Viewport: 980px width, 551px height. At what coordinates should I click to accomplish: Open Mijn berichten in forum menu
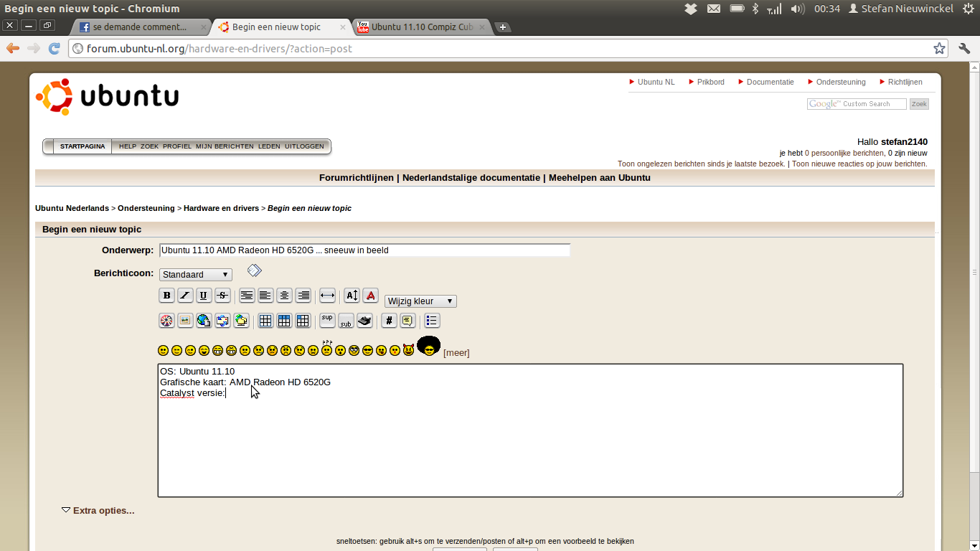(225, 146)
